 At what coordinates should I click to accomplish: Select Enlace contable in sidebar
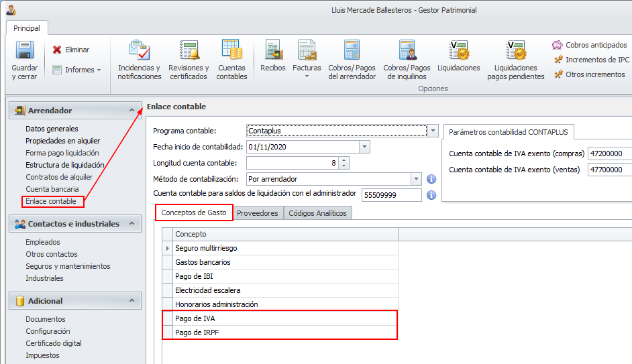51,201
